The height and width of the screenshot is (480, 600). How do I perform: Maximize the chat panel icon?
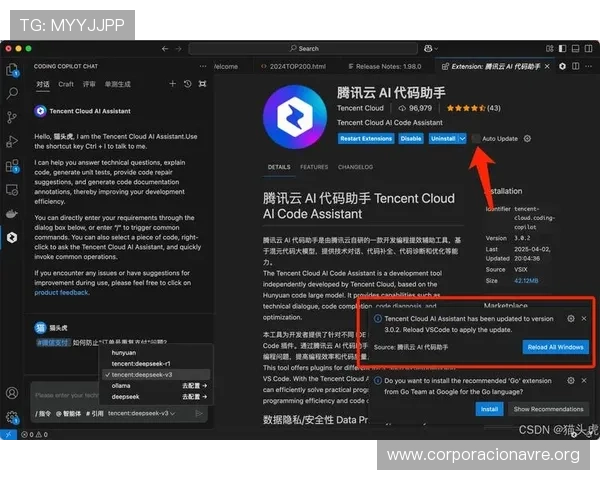pyautogui.click(x=202, y=84)
